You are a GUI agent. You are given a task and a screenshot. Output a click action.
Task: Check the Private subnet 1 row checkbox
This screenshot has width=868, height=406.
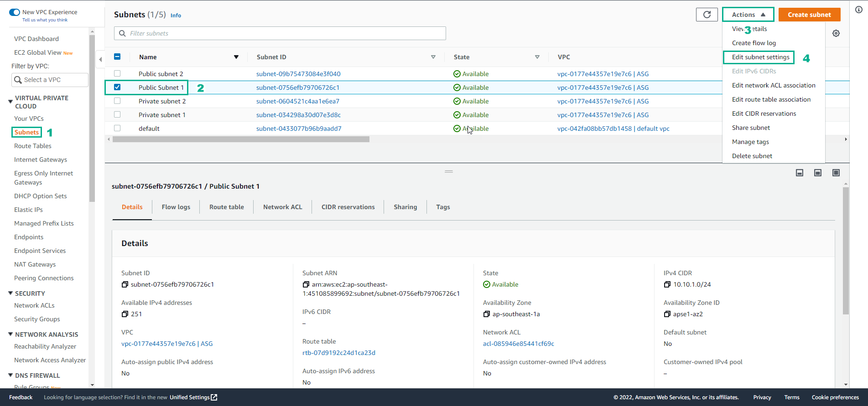[117, 114]
